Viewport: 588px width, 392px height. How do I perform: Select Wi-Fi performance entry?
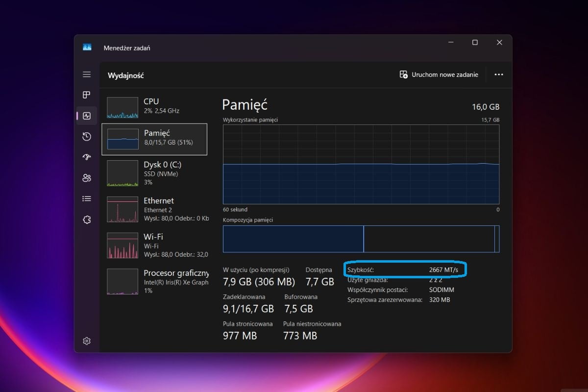pyautogui.click(x=154, y=245)
